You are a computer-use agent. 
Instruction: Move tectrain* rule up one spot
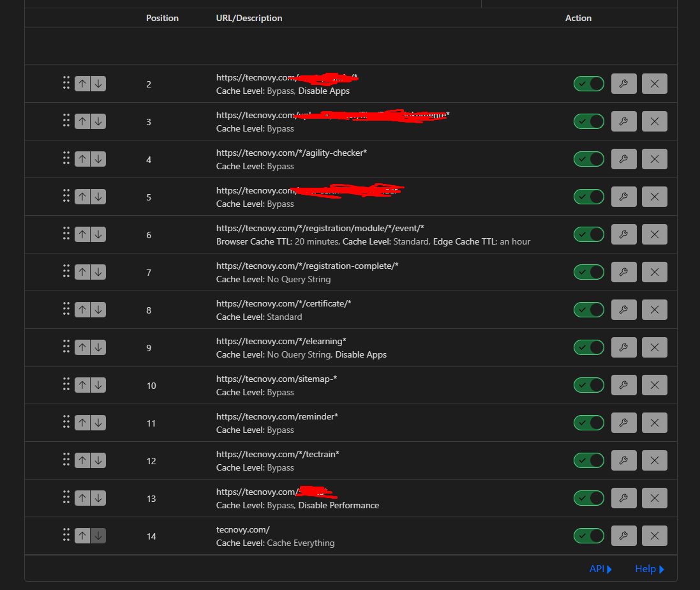(82, 460)
